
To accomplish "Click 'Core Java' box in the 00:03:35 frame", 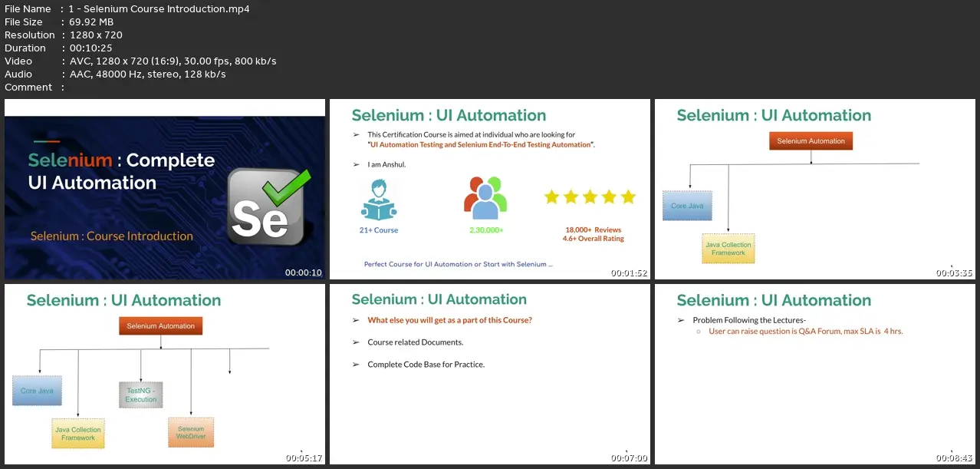I will coord(688,206).
